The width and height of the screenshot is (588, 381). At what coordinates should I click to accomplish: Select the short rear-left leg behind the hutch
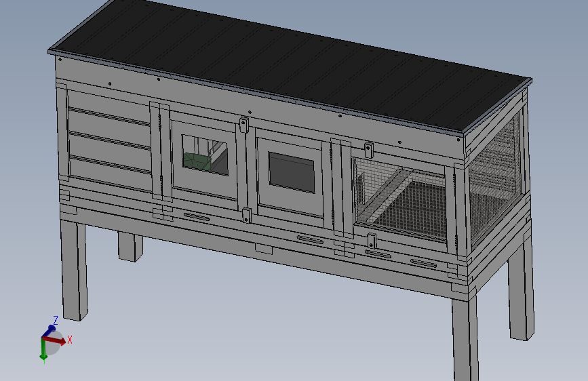pos(130,246)
